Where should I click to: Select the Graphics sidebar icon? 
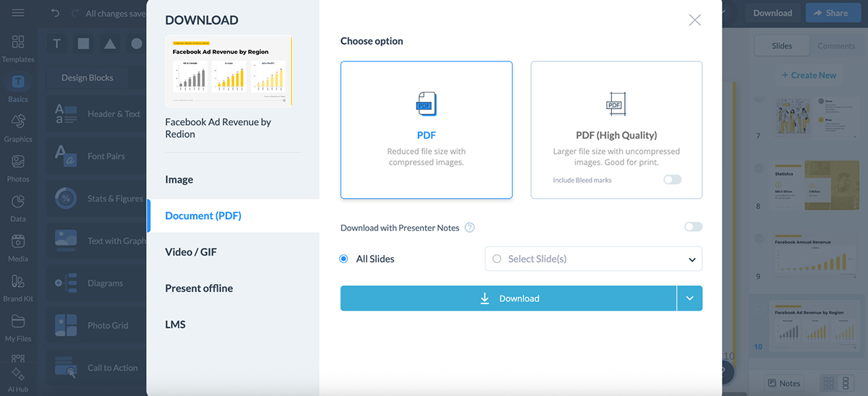coord(18,122)
